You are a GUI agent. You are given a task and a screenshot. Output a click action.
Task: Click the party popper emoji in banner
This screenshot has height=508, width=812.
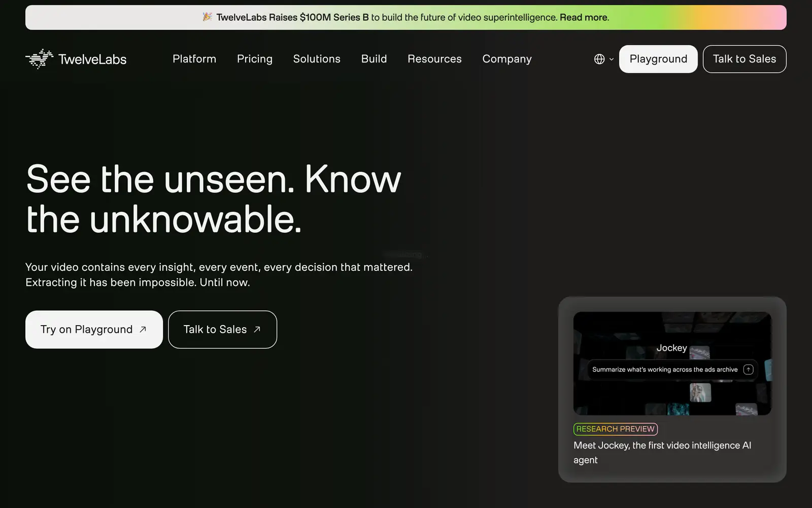[x=207, y=17]
